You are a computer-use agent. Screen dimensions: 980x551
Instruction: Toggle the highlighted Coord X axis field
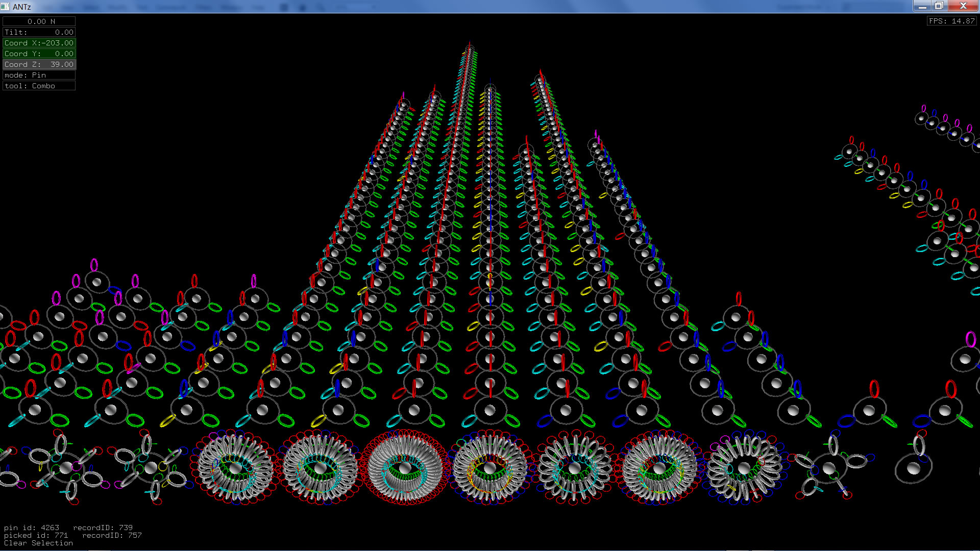click(x=39, y=43)
